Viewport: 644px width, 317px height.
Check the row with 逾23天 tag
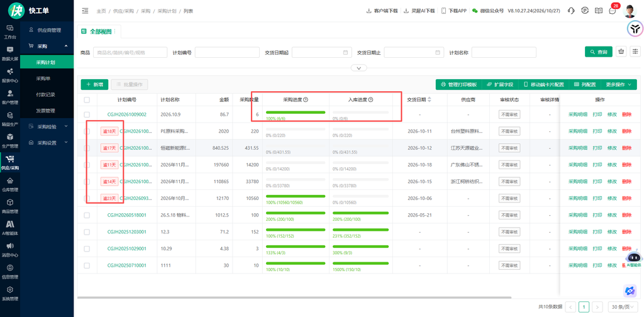click(87, 198)
